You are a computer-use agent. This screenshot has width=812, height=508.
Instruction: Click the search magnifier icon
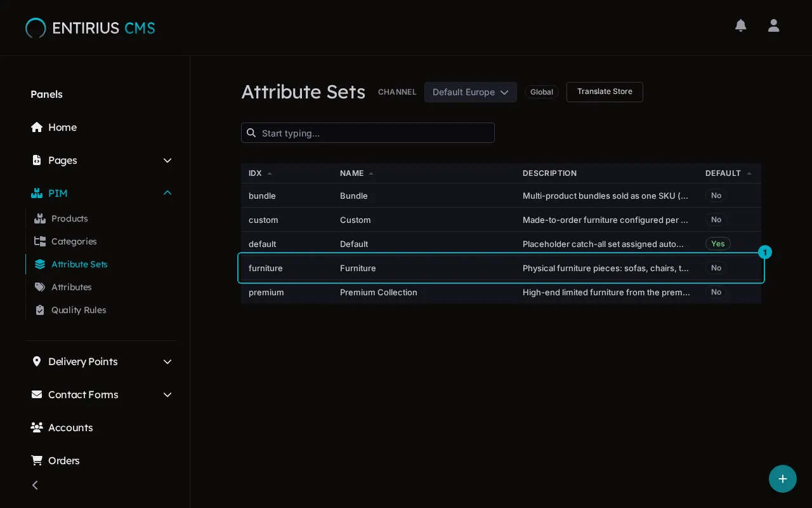click(251, 133)
